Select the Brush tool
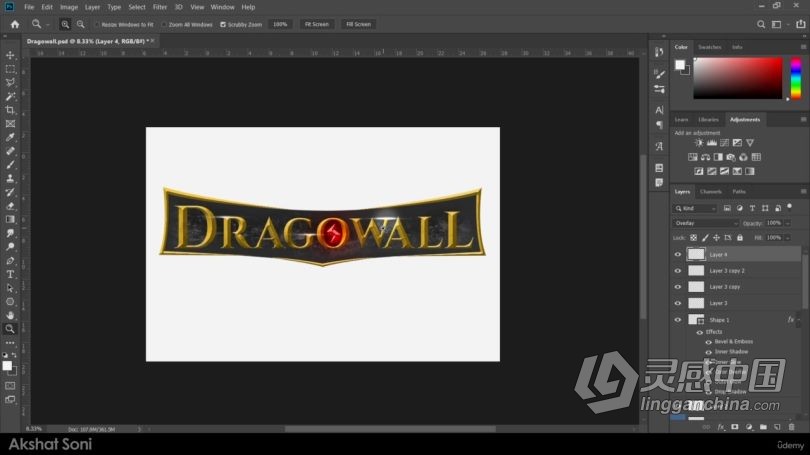This screenshot has width=810, height=455. pyautogui.click(x=10, y=165)
